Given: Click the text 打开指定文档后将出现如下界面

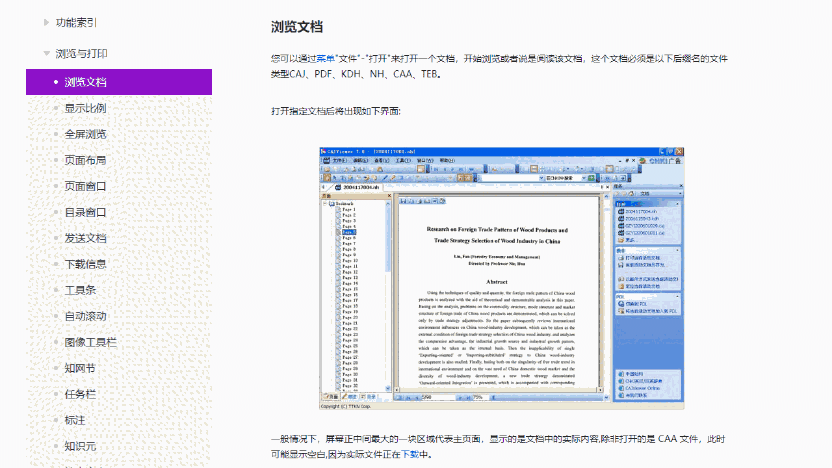Looking at the screenshot, I should [x=335, y=111].
